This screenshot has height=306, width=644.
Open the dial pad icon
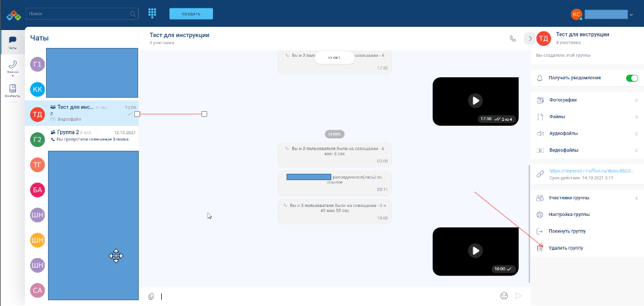pos(152,13)
